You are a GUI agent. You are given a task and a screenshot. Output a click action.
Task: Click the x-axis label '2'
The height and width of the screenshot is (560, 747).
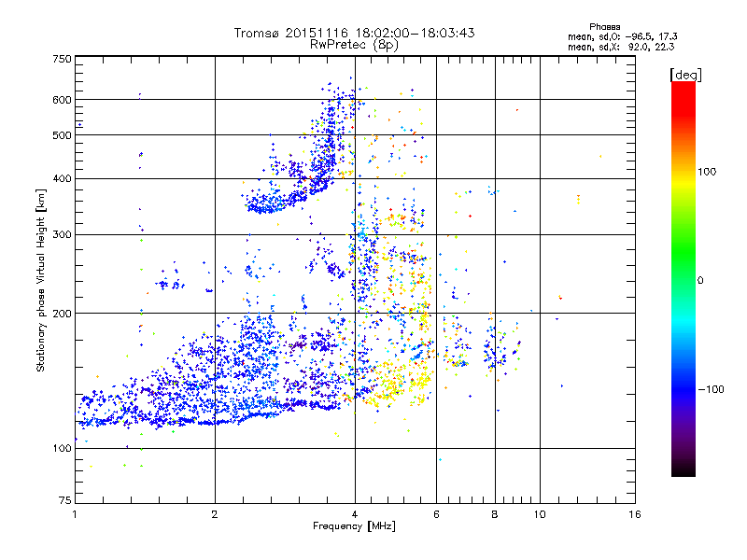tap(215, 514)
